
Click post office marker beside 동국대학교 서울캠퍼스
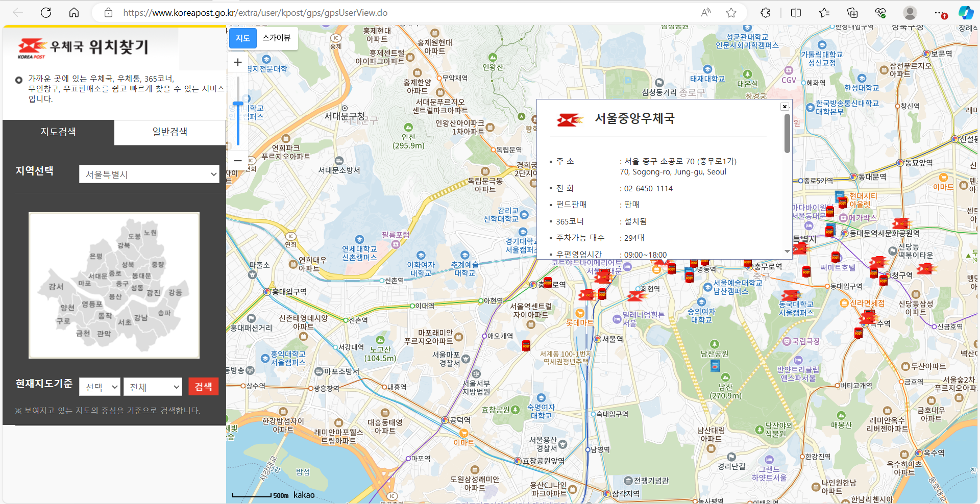[x=790, y=295]
